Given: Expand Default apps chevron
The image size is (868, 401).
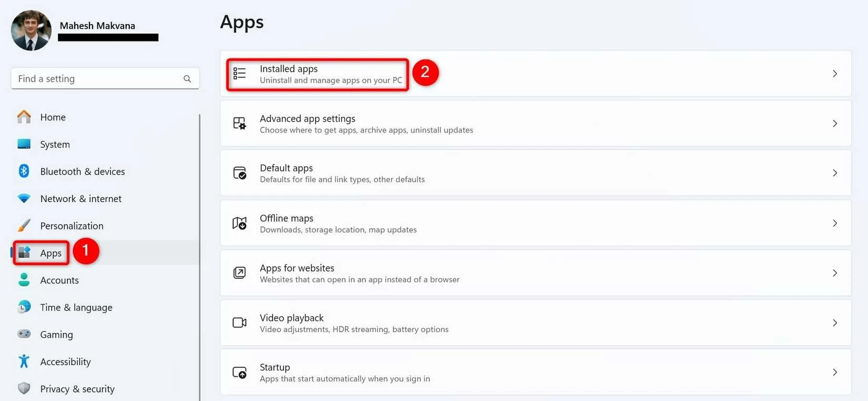Looking at the screenshot, I should (835, 173).
